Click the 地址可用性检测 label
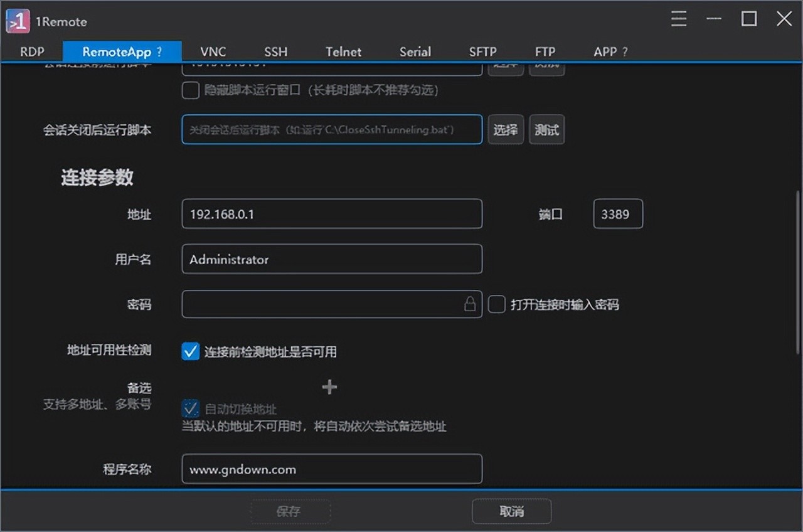803x532 pixels. coord(109,350)
